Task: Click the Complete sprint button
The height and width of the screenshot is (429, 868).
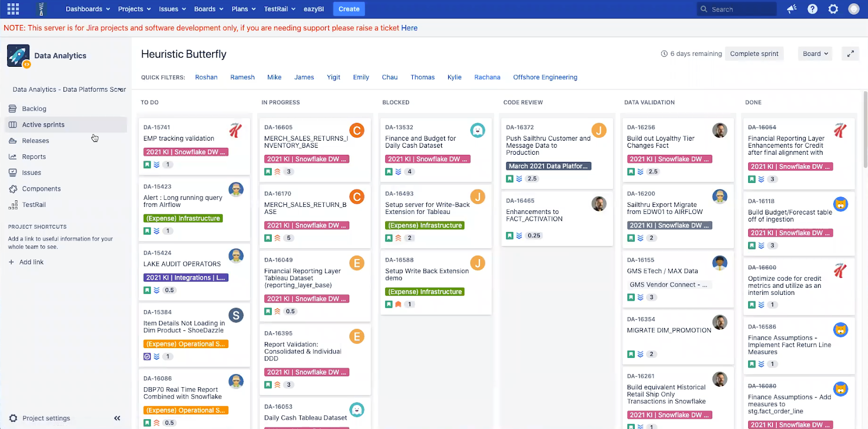Action: click(x=754, y=54)
